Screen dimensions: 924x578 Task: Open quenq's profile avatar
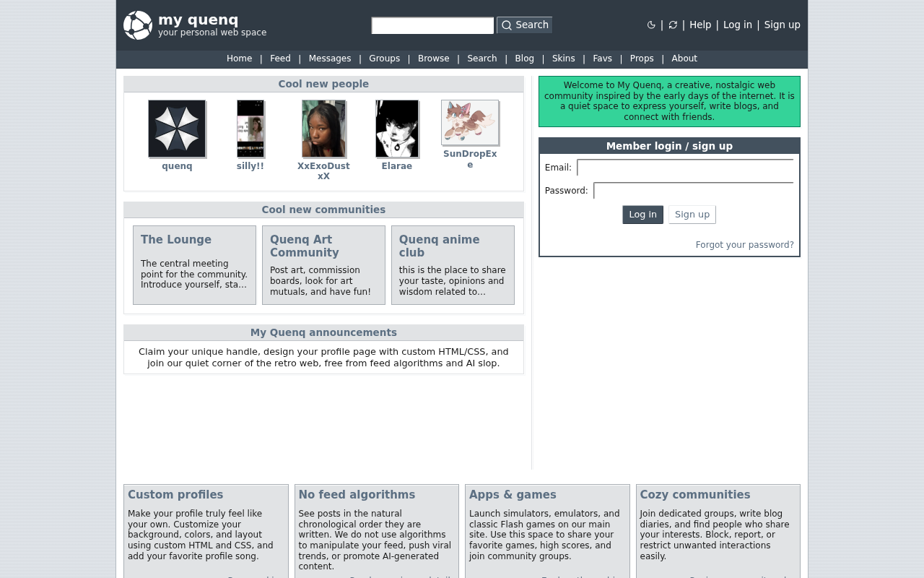coord(177,129)
